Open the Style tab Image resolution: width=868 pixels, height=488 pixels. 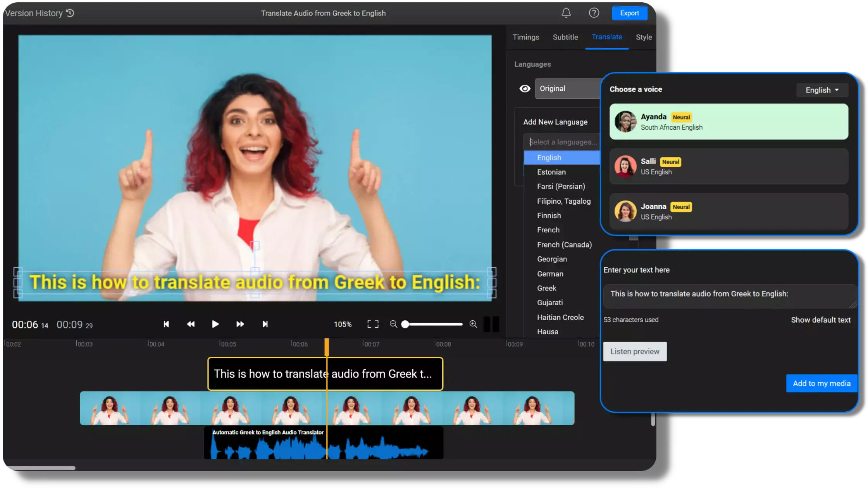pos(644,37)
